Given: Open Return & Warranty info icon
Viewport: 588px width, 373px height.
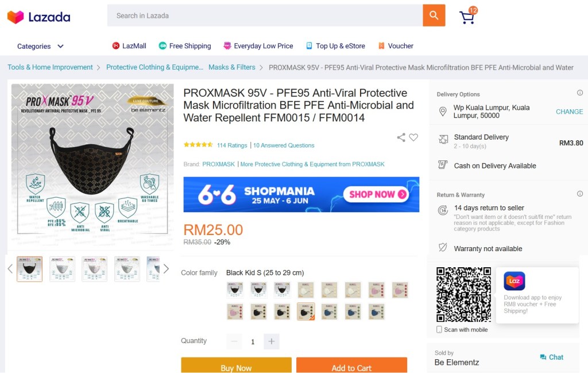Looking at the screenshot, I should [580, 194].
